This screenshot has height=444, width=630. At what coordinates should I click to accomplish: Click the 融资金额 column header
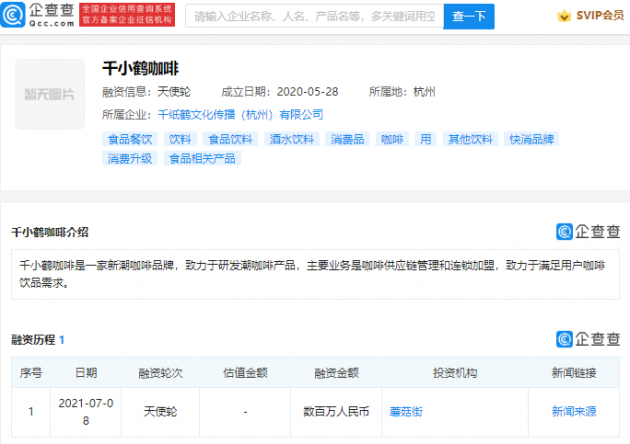point(336,373)
